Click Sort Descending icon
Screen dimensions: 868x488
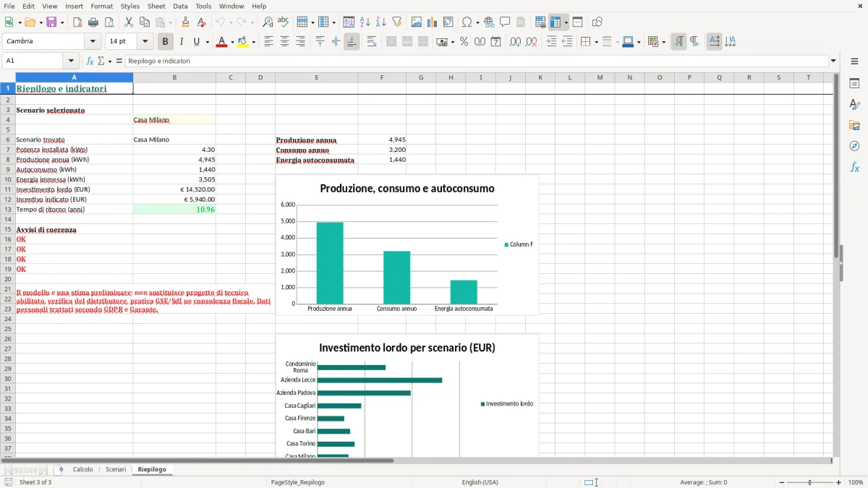[x=380, y=22]
